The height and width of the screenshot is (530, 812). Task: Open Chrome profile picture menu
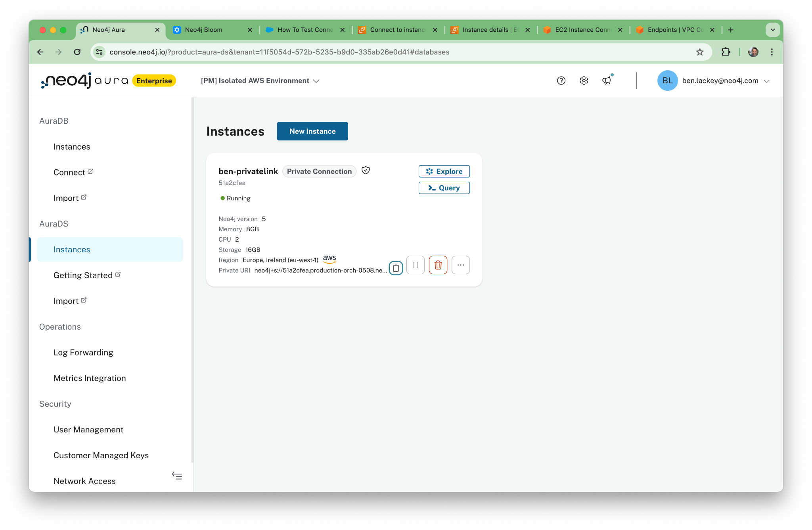click(x=753, y=52)
